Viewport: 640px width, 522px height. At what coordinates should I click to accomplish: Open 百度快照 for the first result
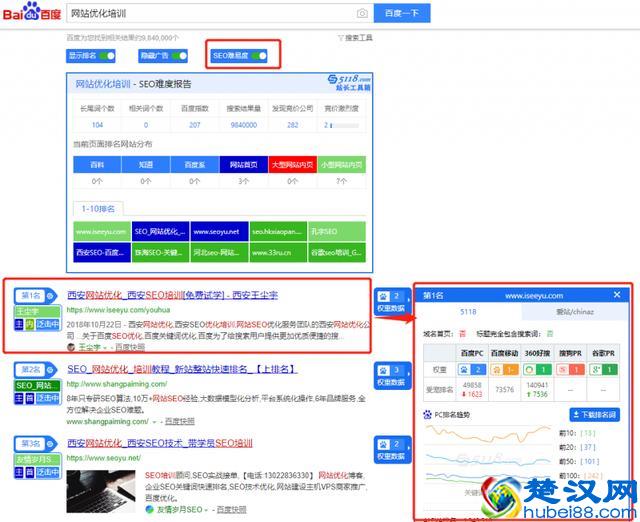pyautogui.click(x=130, y=347)
